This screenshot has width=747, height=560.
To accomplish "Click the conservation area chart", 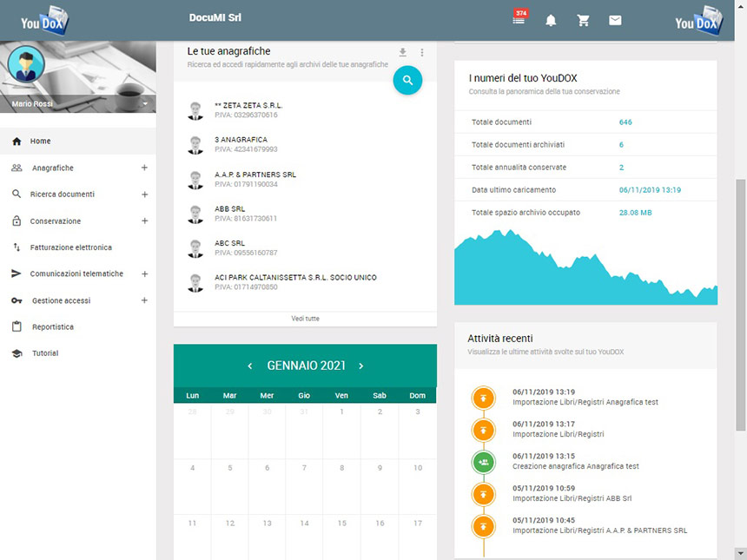I will click(586, 267).
